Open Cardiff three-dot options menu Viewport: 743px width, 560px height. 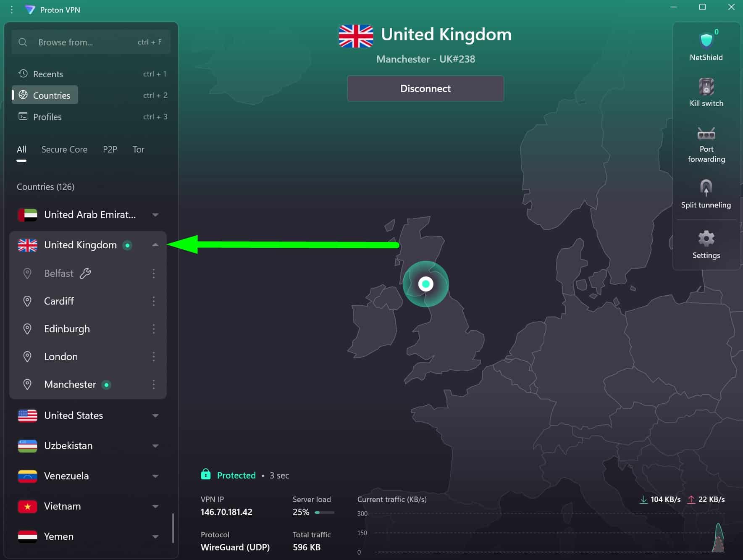point(154,301)
